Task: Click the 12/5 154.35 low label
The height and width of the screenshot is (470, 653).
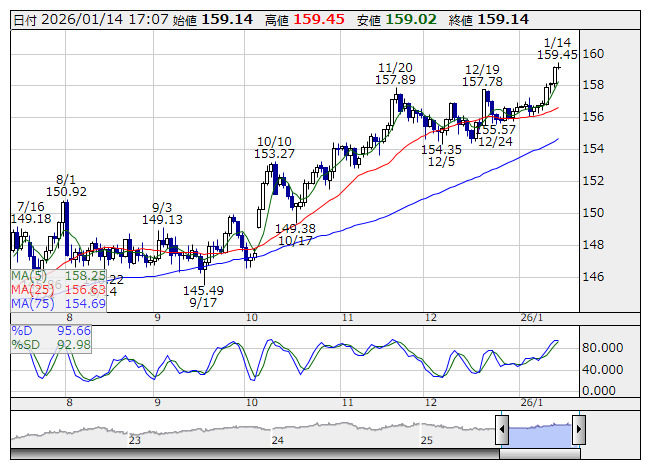Action: [x=441, y=155]
